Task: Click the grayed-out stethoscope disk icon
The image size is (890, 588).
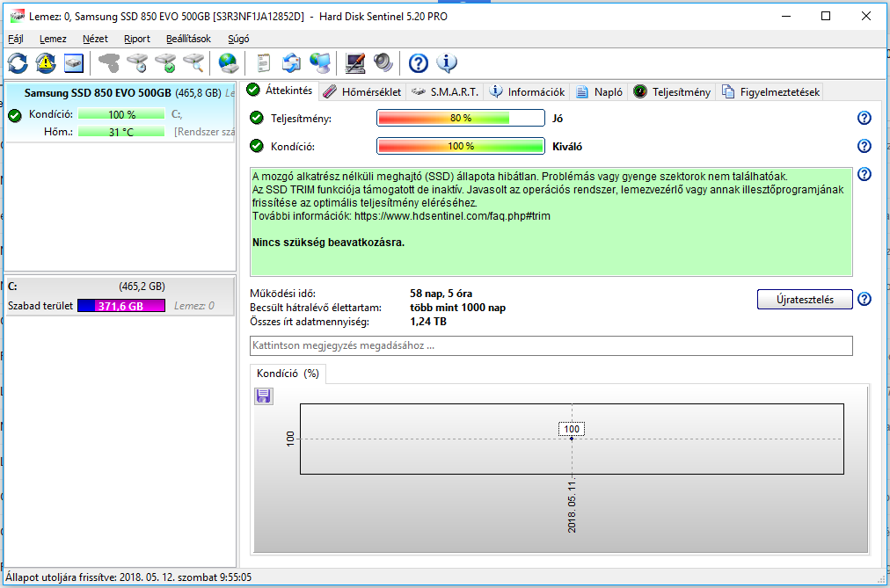Action: (x=109, y=63)
